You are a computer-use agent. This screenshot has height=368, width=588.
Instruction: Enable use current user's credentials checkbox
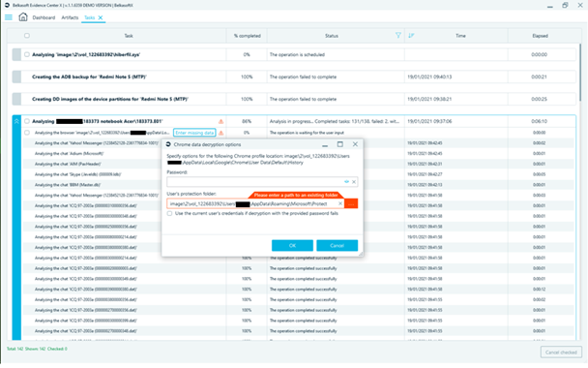pos(170,213)
